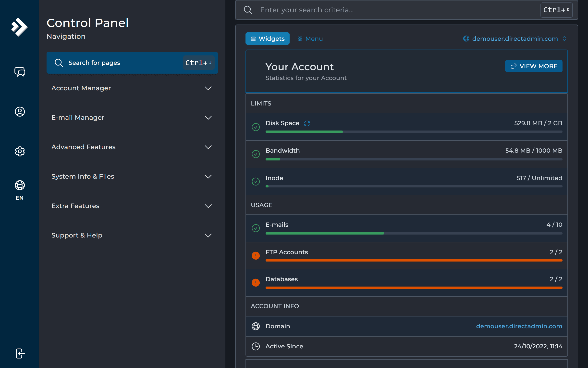Click the VIEW MORE button
The width and height of the screenshot is (588, 368).
coord(534,66)
